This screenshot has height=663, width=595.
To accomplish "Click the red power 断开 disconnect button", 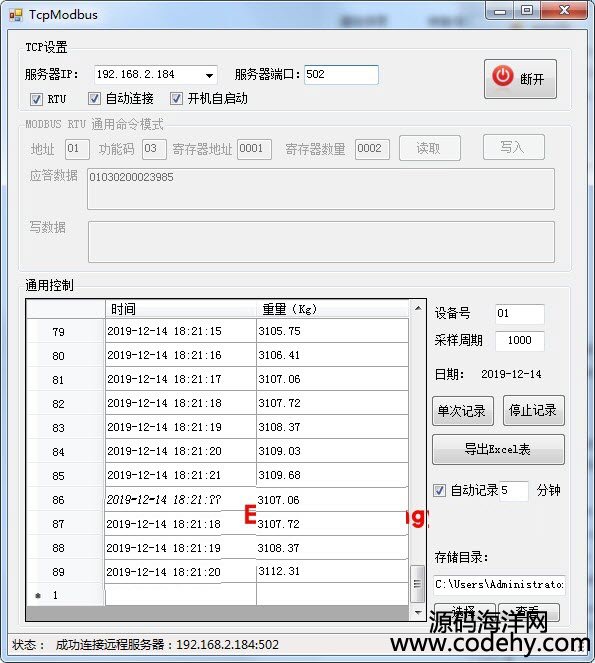I will click(520, 79).
